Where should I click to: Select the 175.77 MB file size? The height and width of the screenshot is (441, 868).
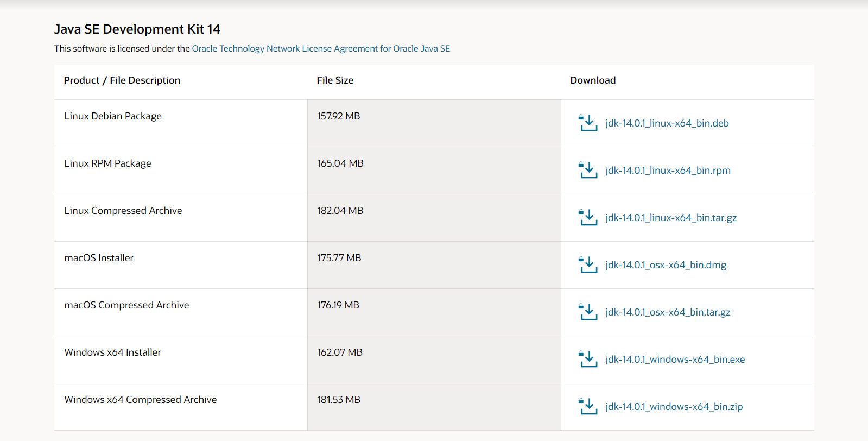pos(339,258)
